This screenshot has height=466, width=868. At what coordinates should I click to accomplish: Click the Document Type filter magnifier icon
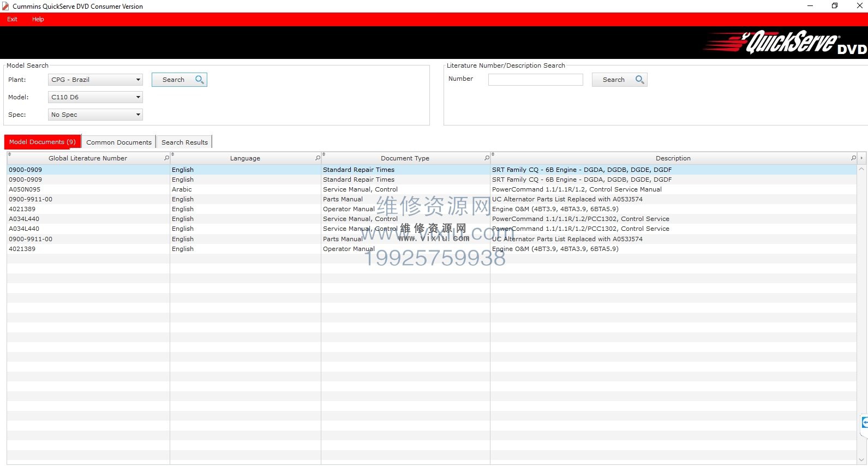pos(487,158)
